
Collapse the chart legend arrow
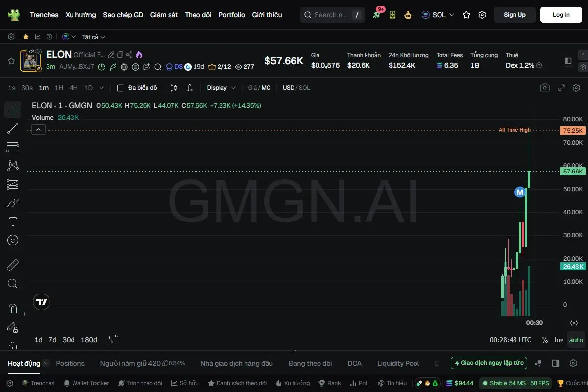[x=39, y=129]
